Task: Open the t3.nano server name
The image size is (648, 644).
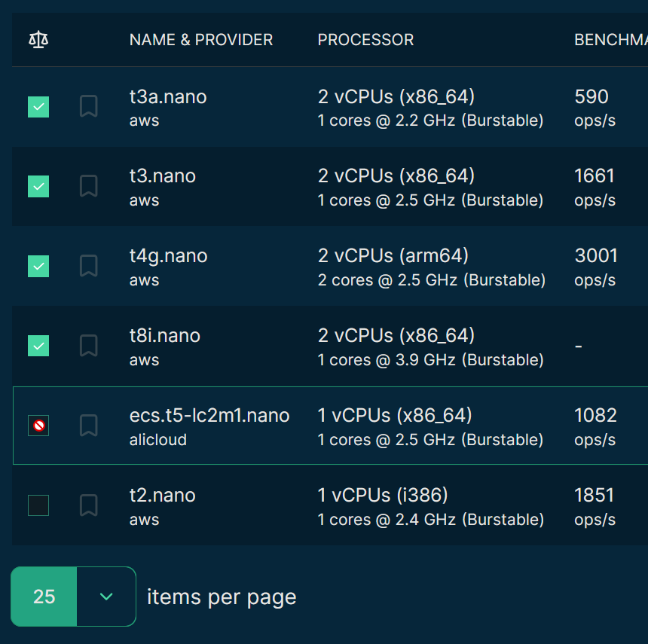Action: (x=163, y=176)
